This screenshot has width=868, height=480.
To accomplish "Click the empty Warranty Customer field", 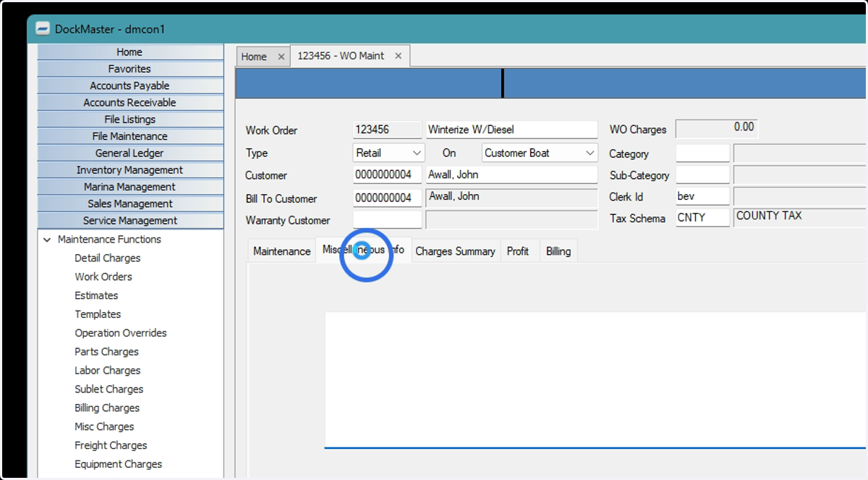I will point(387,219).
